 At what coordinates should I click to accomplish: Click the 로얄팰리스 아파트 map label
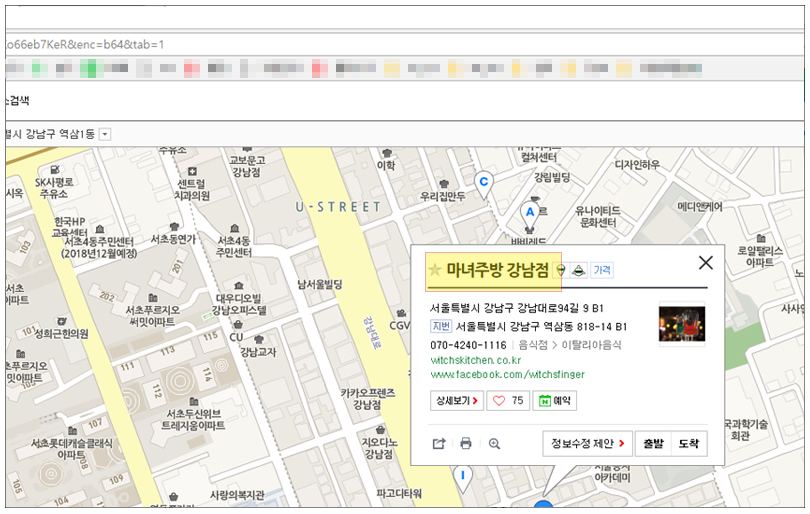click(x=760, y=256)
